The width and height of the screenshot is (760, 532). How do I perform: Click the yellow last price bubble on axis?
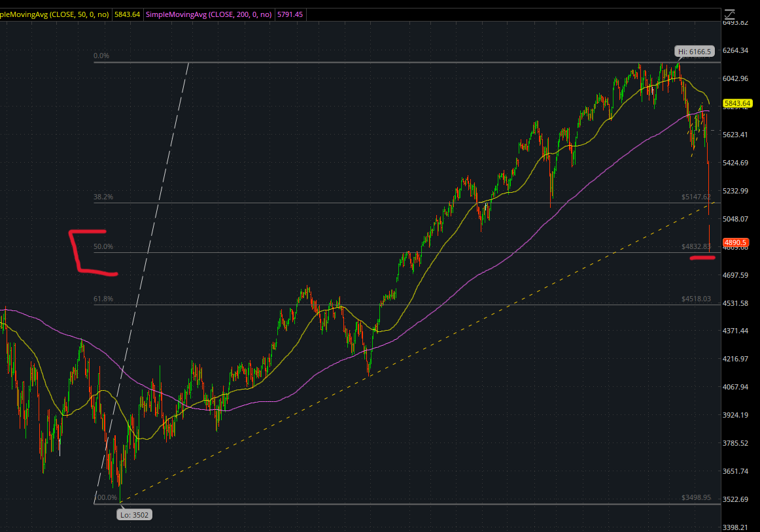(x=737, y=103)
